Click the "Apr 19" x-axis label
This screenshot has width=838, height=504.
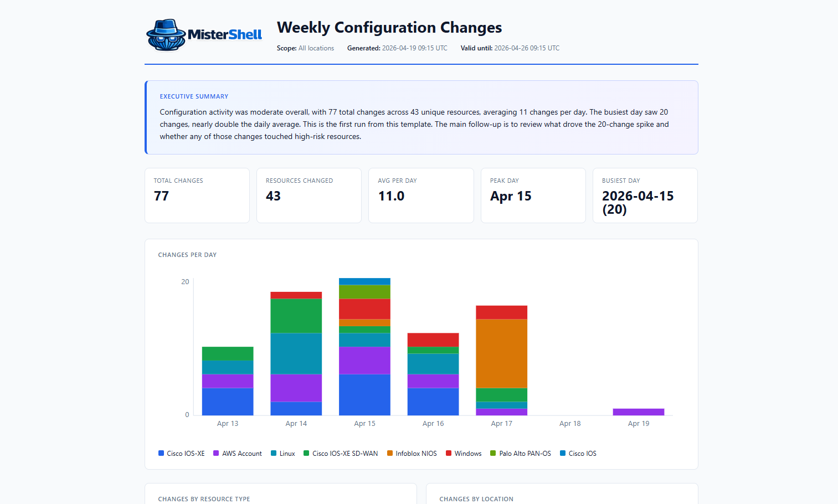pyautogui.click(x=639, y=424)
